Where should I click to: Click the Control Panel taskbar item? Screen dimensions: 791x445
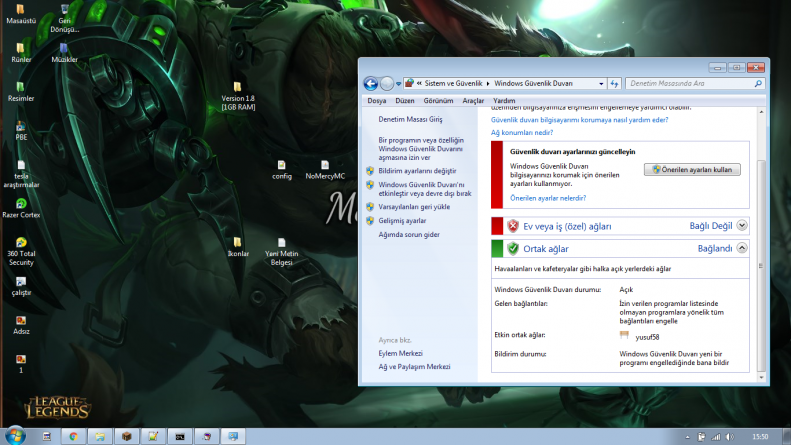(233, 436)
